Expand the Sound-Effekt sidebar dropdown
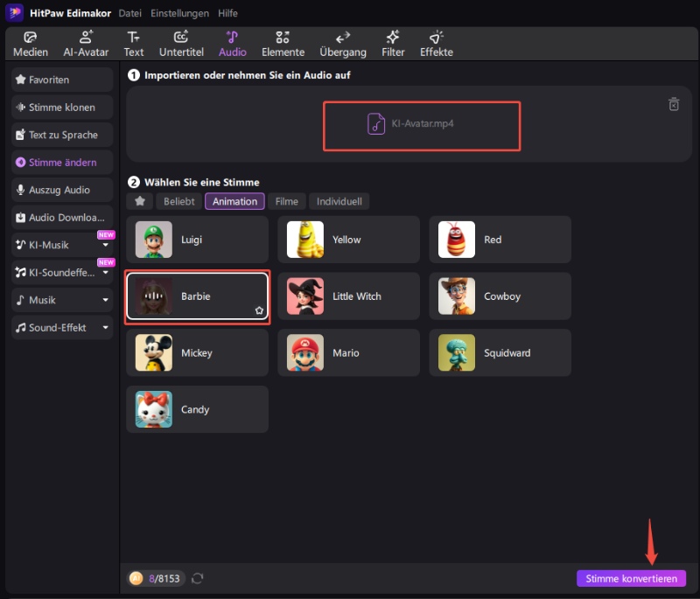The width and height of the screenshot is (700, 599). (x=106, y=328)
